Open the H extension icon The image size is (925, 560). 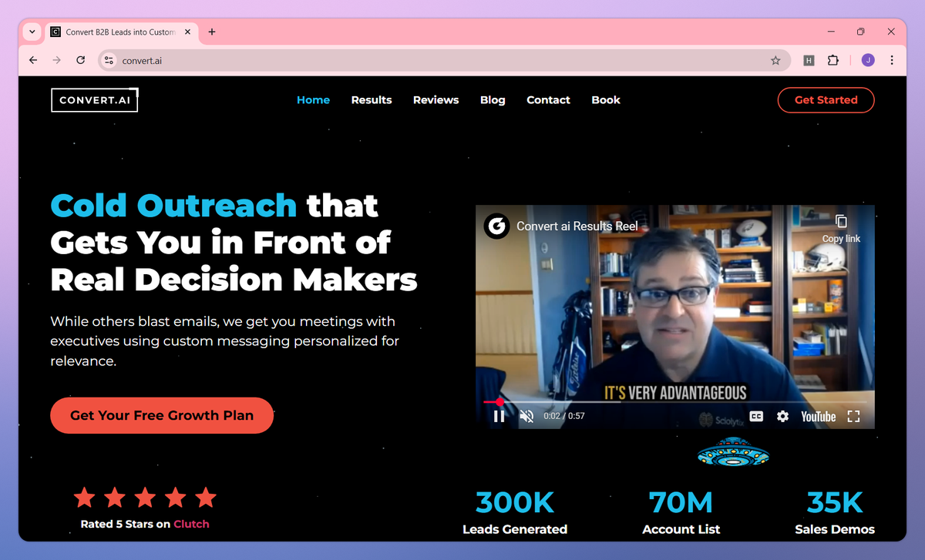tap(809, 60)
